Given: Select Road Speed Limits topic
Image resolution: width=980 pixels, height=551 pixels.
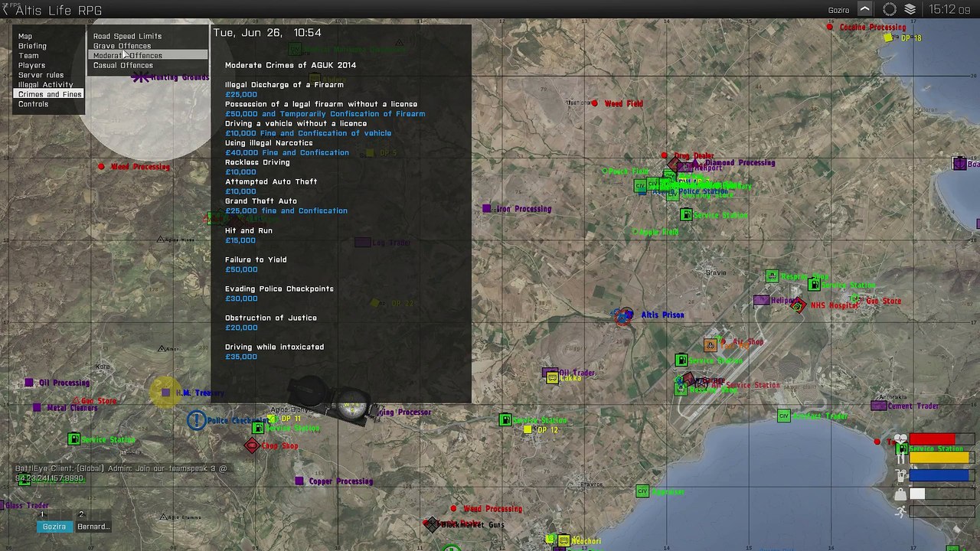Looking at the screenshot, I should [127, 36].
